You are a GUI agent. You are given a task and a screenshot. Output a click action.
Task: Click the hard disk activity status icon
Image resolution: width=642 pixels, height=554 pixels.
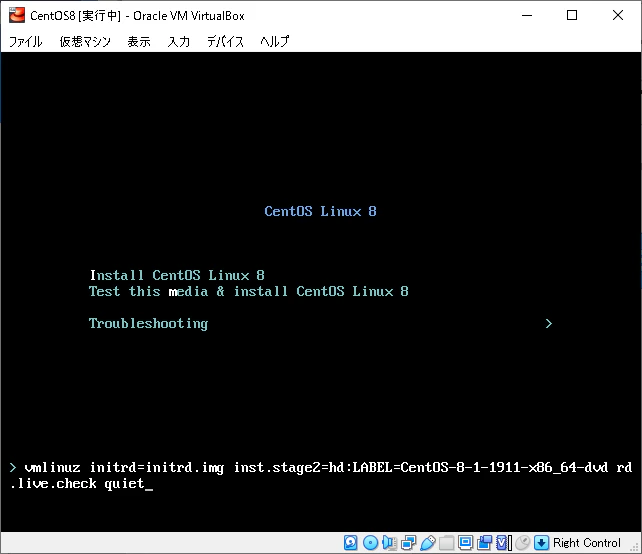pos(350,543)
